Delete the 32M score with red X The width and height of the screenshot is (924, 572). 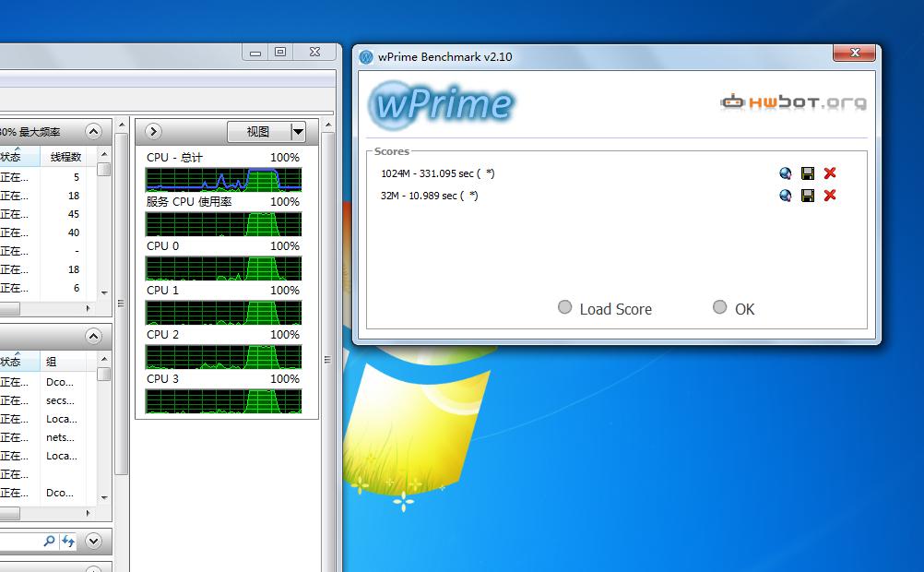(x=830, y=196)
